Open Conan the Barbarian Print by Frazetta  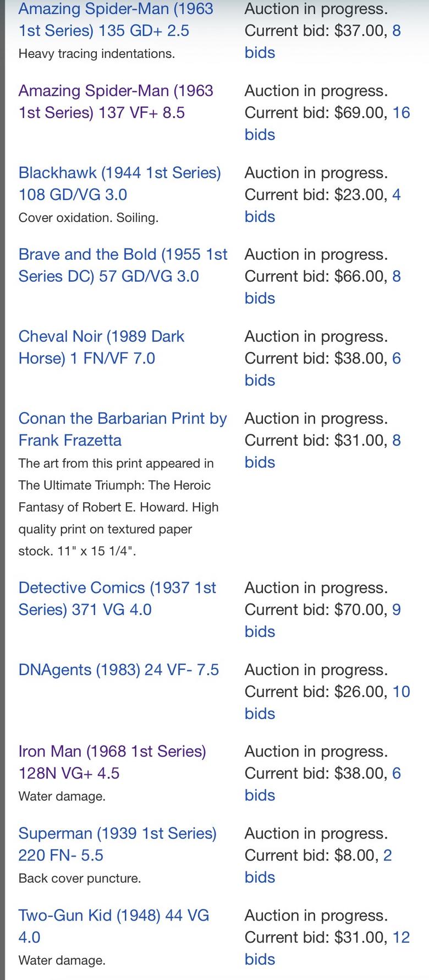coord(122,429)
